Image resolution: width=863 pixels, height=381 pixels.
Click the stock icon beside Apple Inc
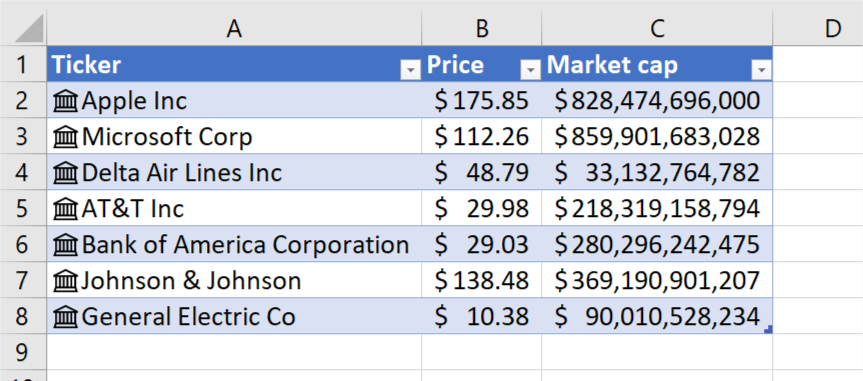[x=66, y=101]
